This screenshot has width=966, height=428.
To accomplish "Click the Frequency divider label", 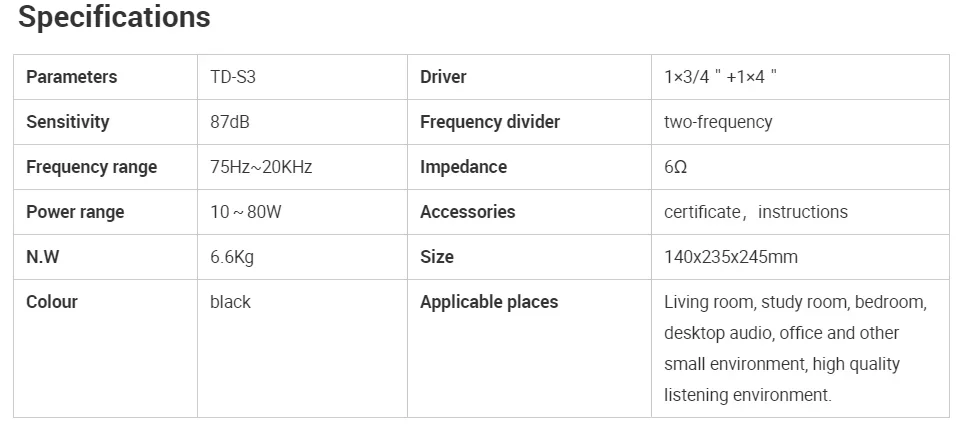I will pos(490,122).
